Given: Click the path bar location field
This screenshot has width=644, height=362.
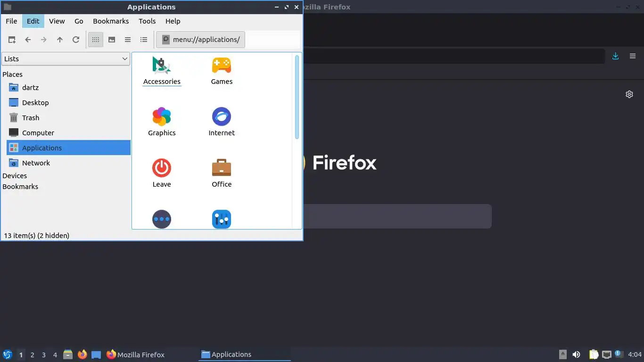Looking at the screenshot, I should point(228,40).
